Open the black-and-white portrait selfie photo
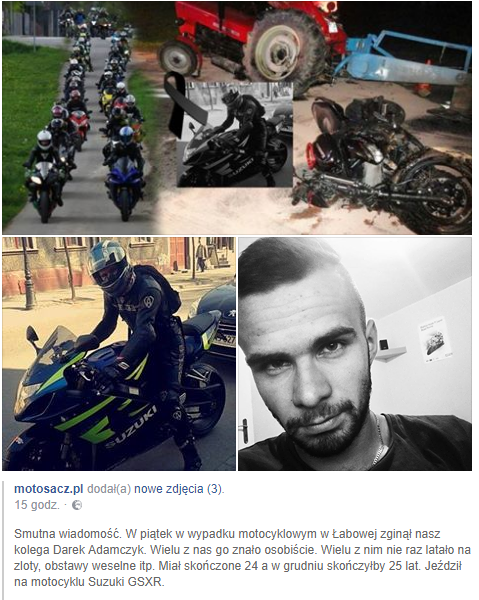 355,354
